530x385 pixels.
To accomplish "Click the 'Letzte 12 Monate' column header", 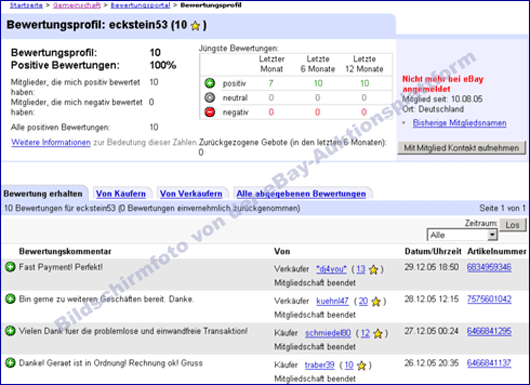I will click(364, 64).
